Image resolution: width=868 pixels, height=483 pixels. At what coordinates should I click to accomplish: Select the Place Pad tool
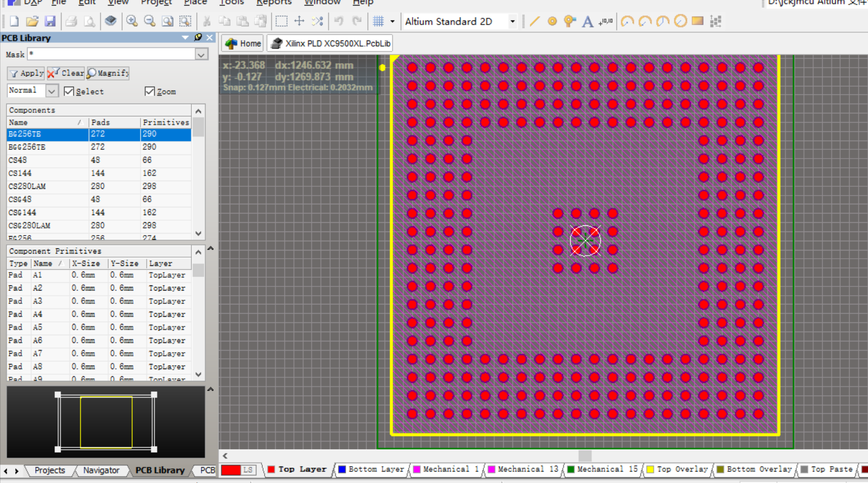tap(552, 21)
